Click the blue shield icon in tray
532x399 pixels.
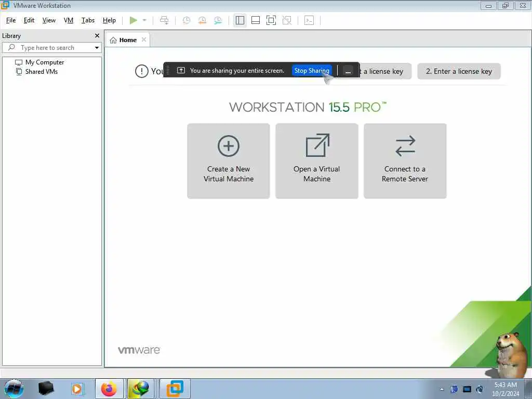coord(454,389)
